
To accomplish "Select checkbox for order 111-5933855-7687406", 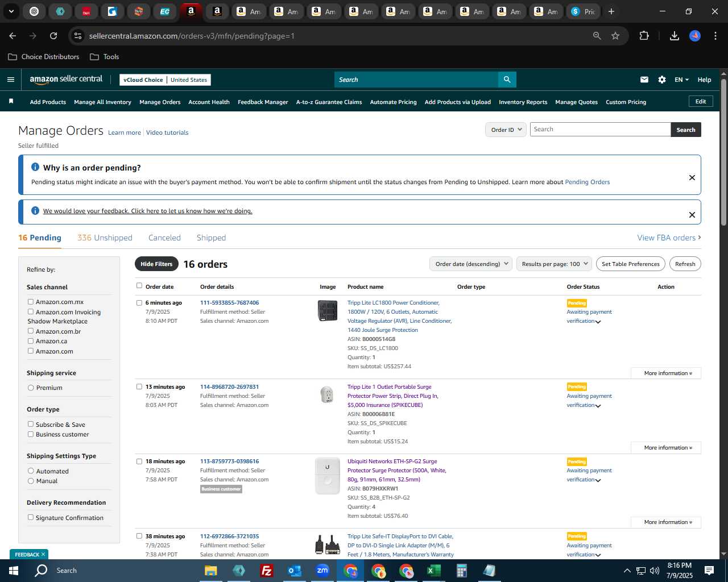I will (139, 303).
